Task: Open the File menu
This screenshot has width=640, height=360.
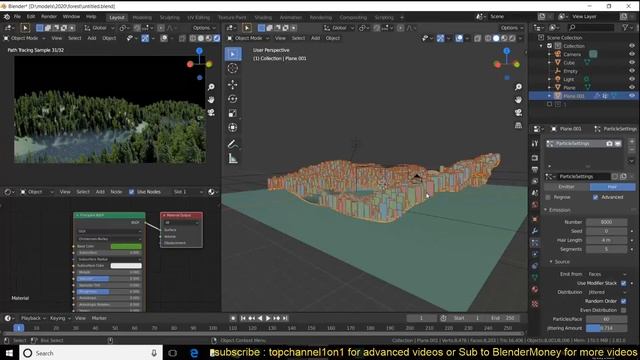Action: click(17, 17)
